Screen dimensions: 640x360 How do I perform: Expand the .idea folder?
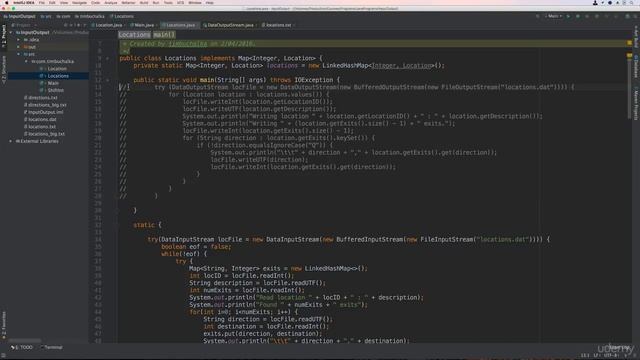(x=19, y=40)
